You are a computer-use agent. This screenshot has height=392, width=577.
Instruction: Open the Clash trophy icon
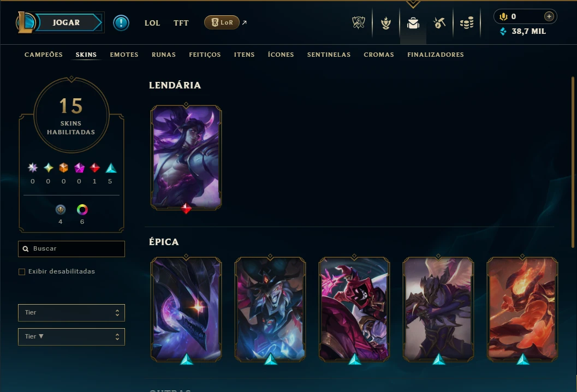click(x=359, y=23)
